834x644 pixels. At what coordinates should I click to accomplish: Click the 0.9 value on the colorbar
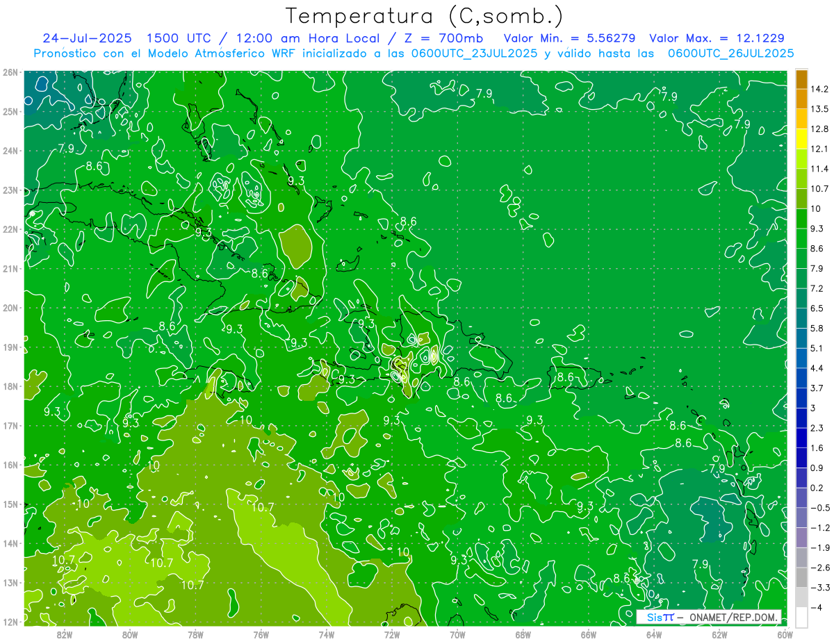tap(817, 468)
